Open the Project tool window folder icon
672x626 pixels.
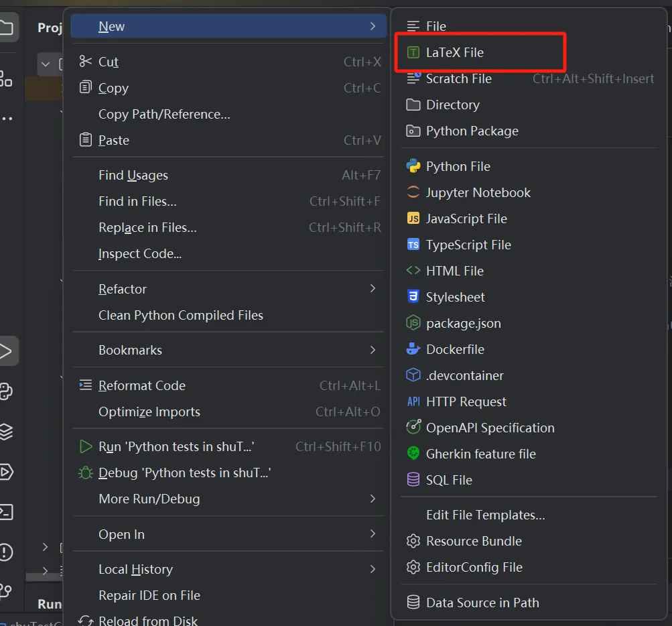tap(7, 27)
